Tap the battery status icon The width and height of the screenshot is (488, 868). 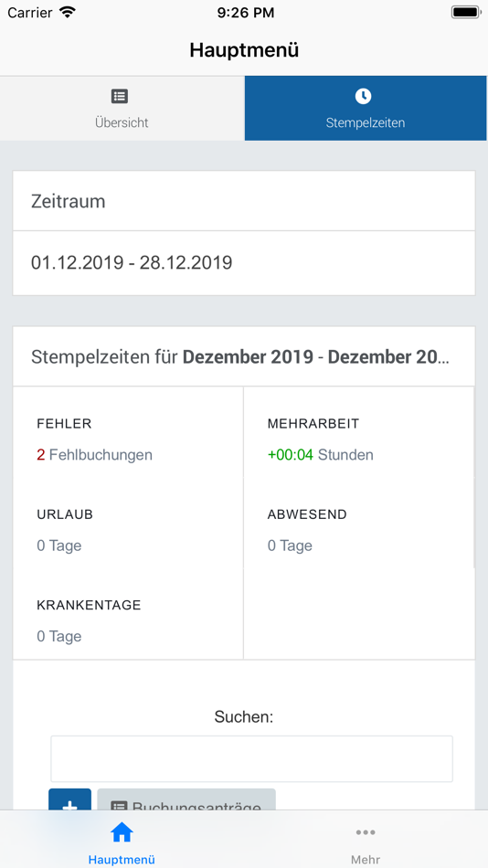coord(465,12)
